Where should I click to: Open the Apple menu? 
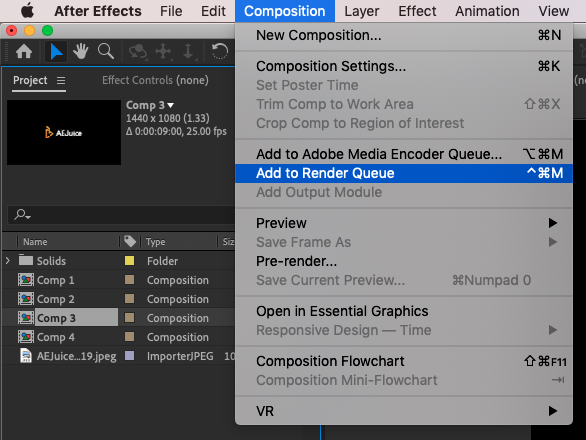click(x=28, y=11)
